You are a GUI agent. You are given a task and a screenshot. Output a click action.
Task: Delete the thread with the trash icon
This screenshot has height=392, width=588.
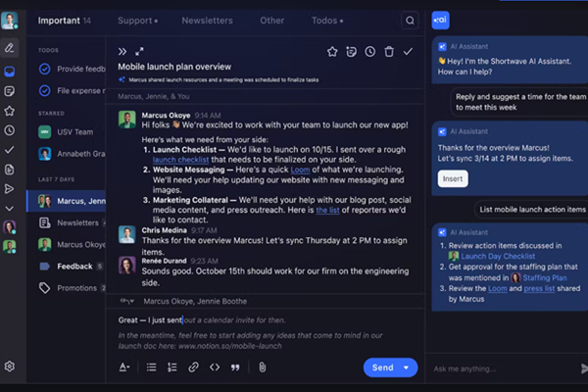tap(389, 52)
